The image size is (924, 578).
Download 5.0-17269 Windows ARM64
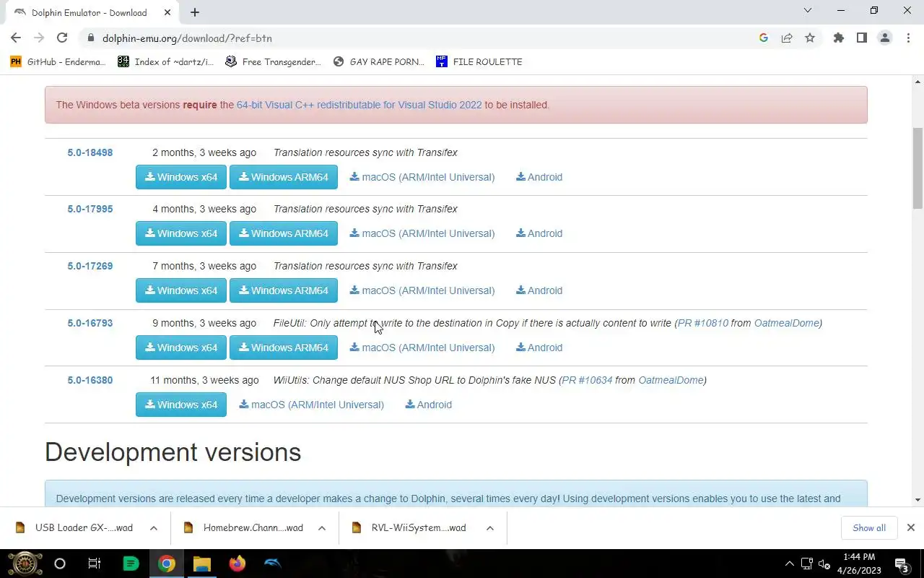point(284,290)
